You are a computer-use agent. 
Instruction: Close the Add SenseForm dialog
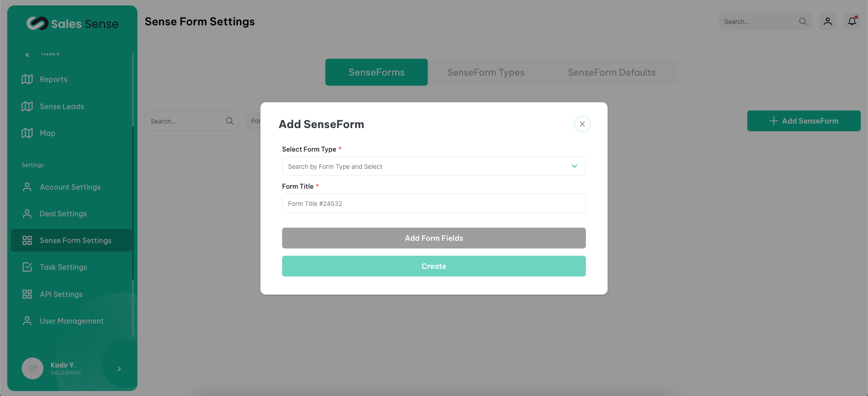point(582,124)
